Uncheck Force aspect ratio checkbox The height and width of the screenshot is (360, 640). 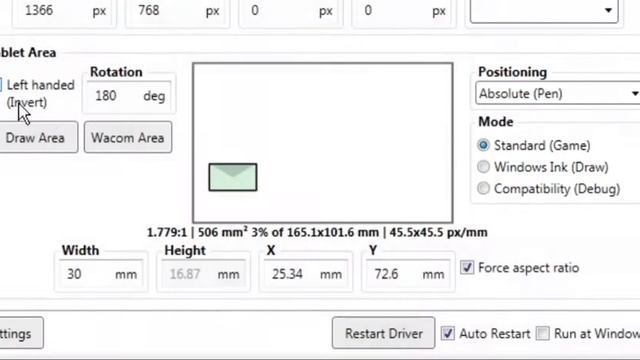[467, 268]
